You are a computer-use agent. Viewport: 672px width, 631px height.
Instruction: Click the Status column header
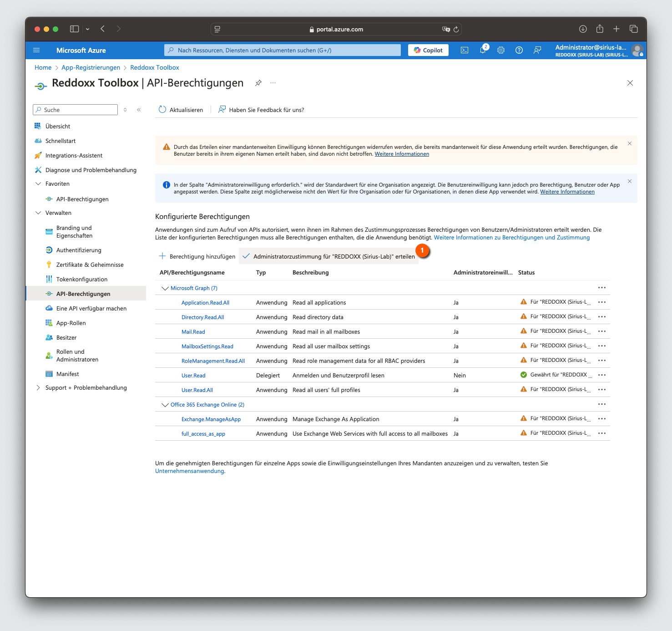[526, 273]
